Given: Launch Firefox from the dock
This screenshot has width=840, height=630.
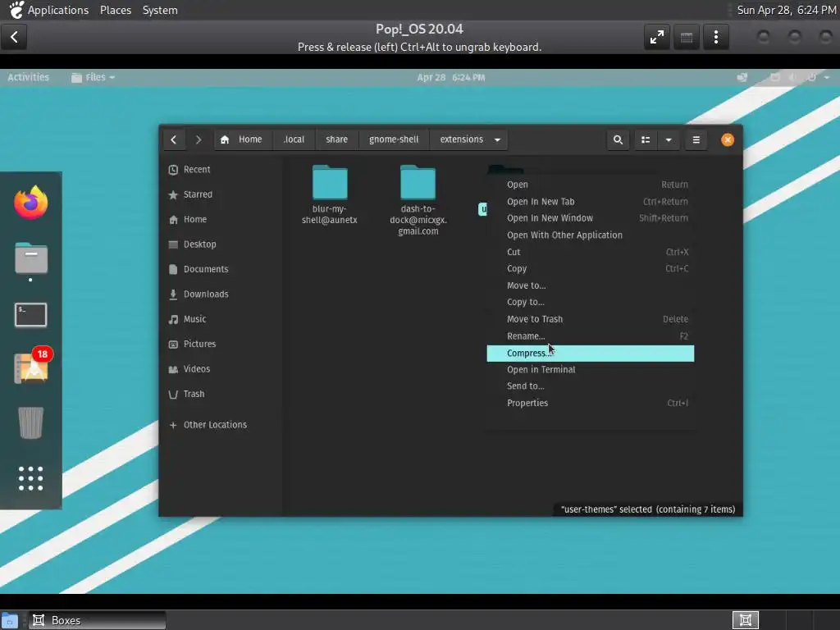Looking at the screenshot, I should 30,203.
